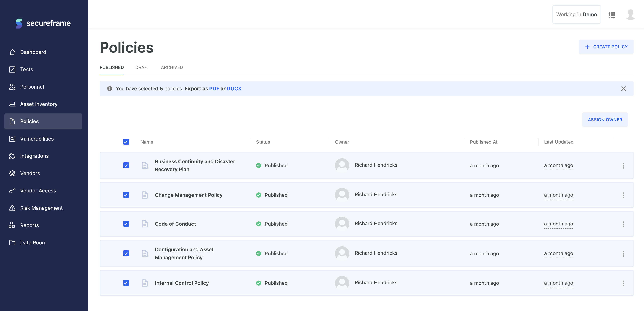The height and width of the screenshot is (311, 644).
Task: Deselect the Code of Conduct checkbox
Action: [126, 224]
